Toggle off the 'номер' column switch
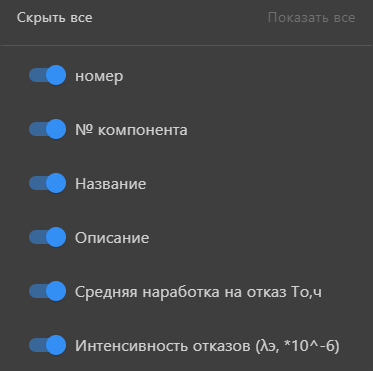Screen dimensions: 373x371 [47, 75]
